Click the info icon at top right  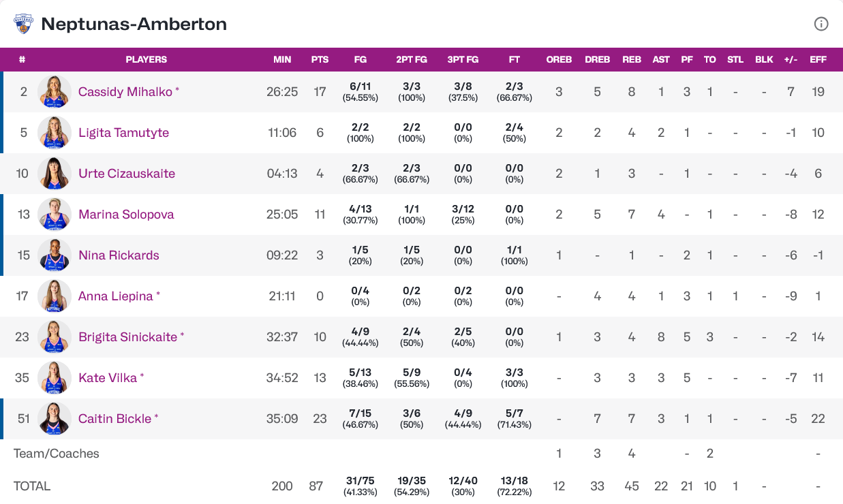point(821,24)
